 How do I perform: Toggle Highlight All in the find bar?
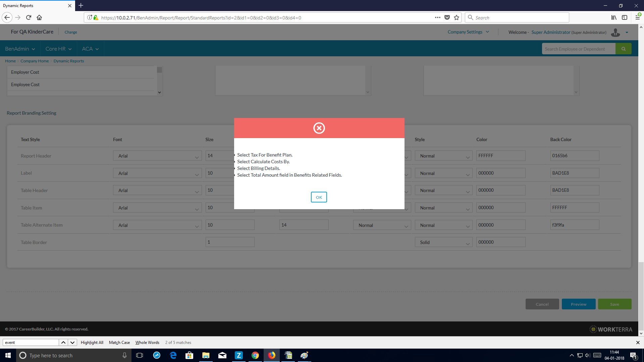[x=92, y=342]
